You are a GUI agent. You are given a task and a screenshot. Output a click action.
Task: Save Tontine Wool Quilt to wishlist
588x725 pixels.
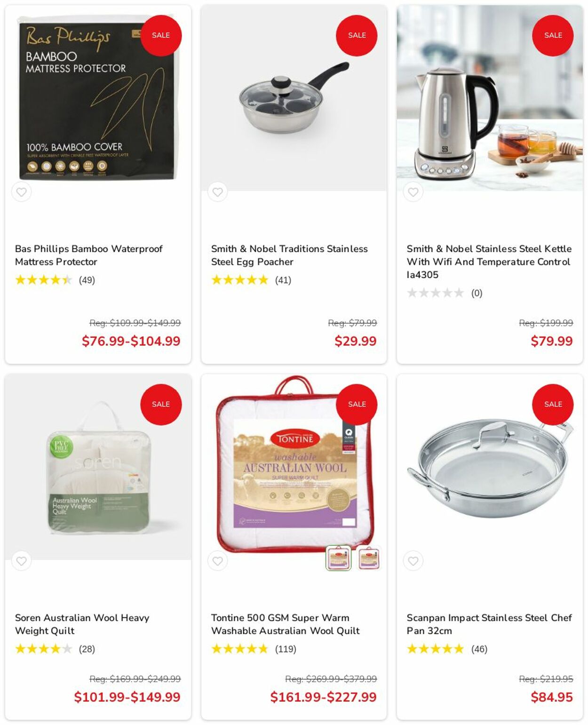coord(217,561)
